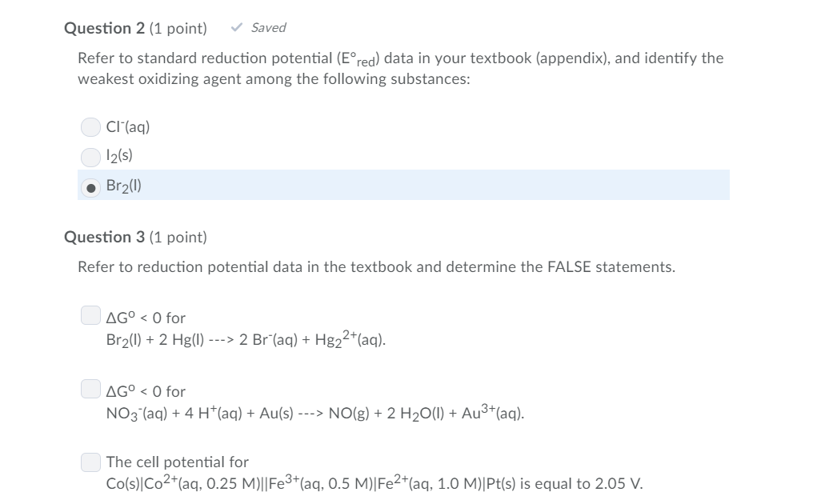This screenshot has height=504, width=817.
Task: Click the Cl⁻(aq) answer label
Action: pyautogui.click(x=128, y=126)
